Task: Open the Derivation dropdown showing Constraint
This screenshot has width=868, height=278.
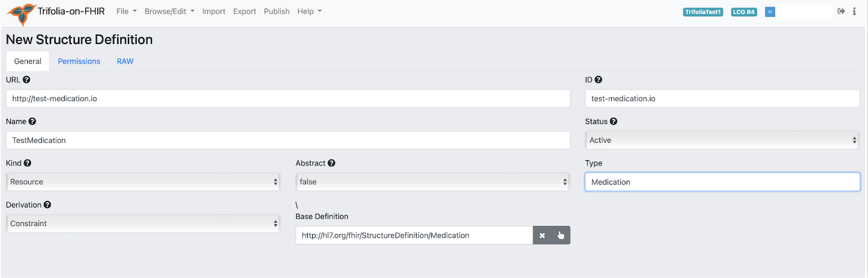Action: (x=143, y=224)
